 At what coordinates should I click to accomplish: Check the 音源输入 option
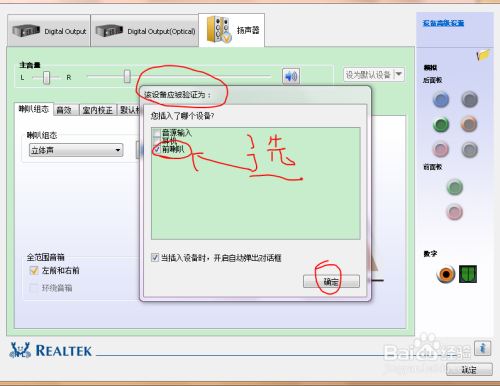coord(157,133)
